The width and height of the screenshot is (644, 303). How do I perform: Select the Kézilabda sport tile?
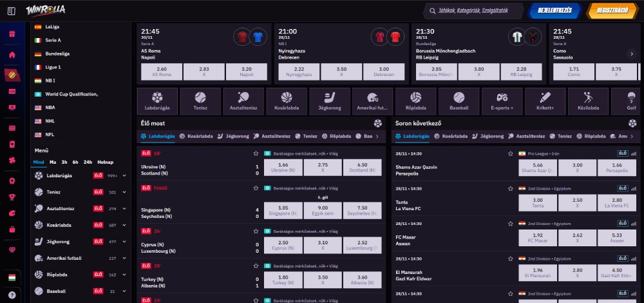[588, 101]
